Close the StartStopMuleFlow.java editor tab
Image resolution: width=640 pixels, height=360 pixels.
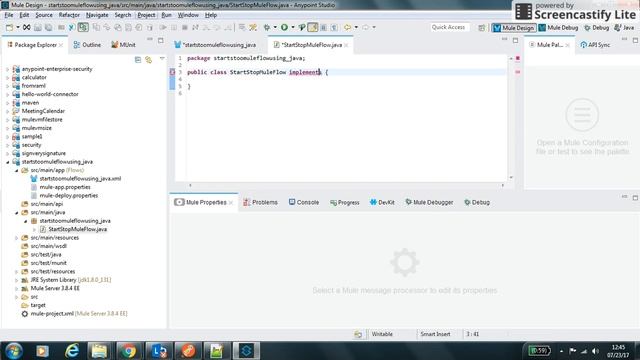point(346,45)
